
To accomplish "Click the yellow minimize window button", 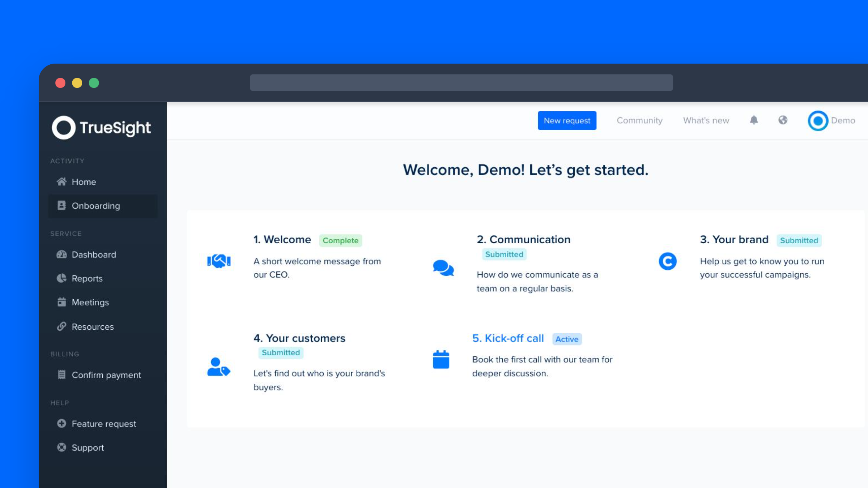I will pyautogui.click(x=77, y=83).
